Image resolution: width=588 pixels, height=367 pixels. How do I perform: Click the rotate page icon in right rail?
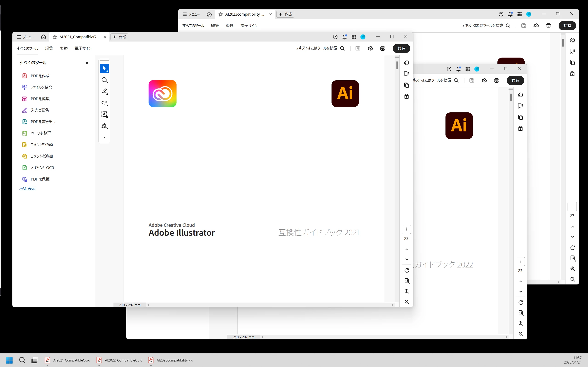click(407, 270)
